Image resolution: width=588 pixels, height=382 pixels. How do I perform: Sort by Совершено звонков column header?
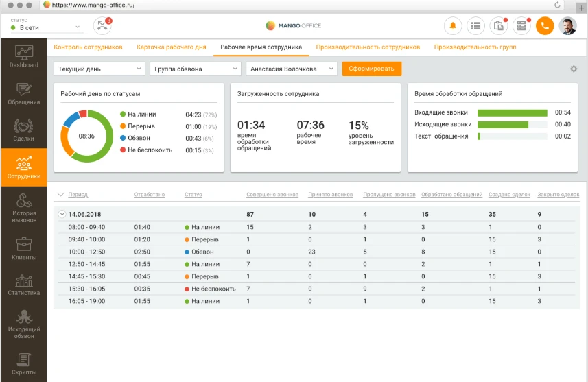pos(272,195)
